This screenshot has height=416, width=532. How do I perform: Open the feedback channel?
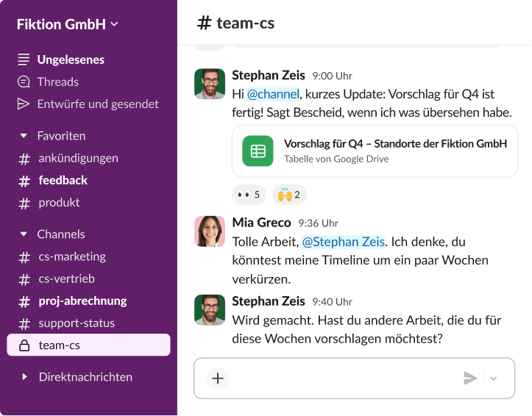[63, 180]
